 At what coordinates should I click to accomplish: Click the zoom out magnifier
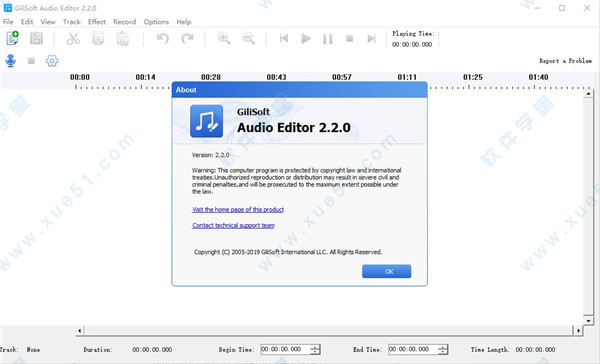click(248, 38)
